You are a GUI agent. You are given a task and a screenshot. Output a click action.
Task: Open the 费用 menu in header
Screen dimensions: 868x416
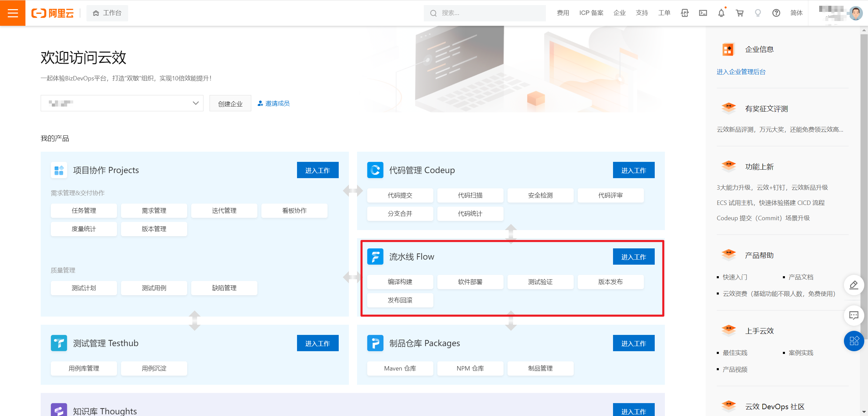563,13
